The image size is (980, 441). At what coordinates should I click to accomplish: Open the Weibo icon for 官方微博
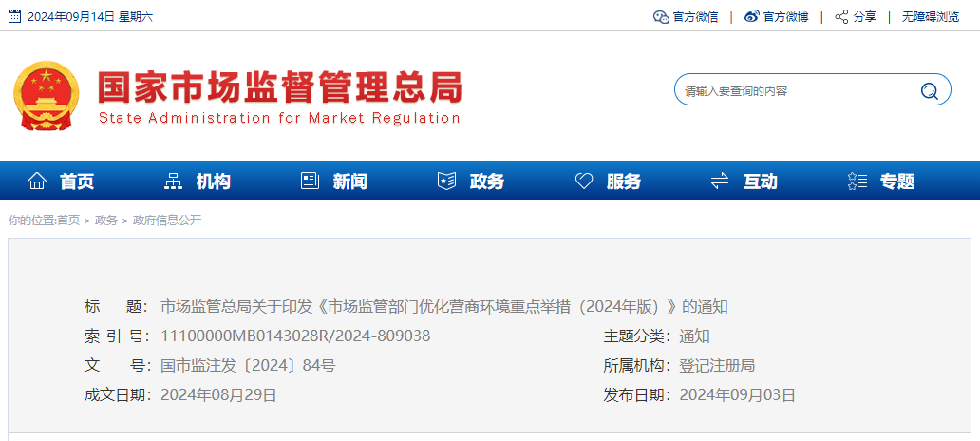[x=752, y=17]
